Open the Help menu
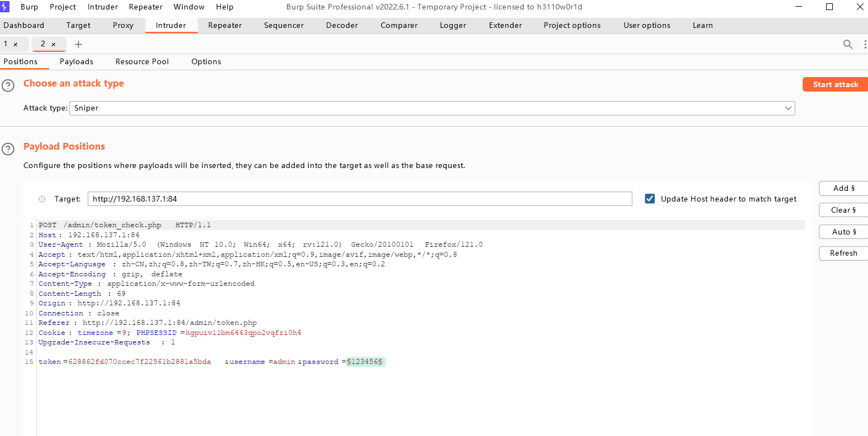The width and height of the screenshot is (868, 436). (x=225, y=7)
